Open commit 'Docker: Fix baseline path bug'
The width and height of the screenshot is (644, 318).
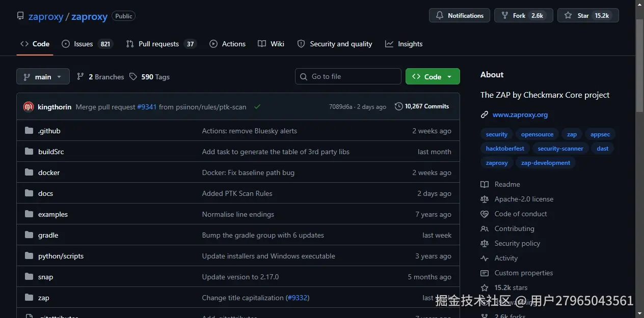click(248, 172)
